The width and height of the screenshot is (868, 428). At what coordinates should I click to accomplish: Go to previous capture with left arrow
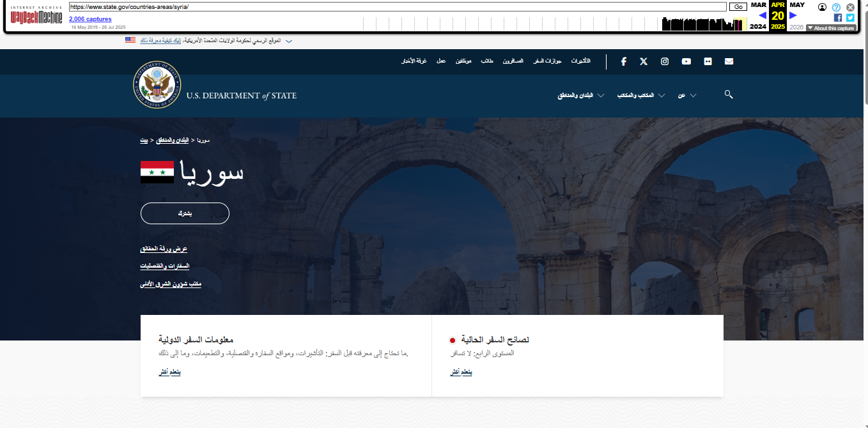coord(762,15)
